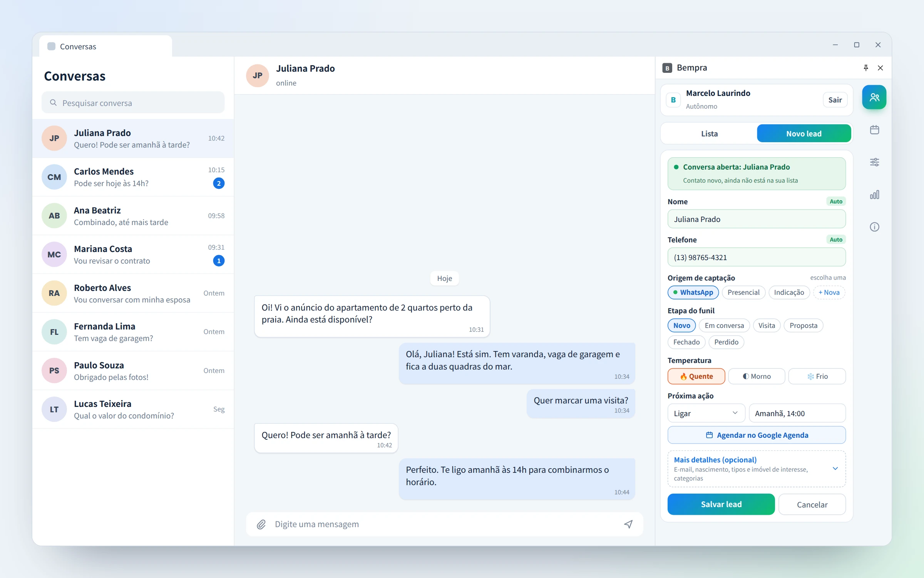Set funnel stage to Visita
The width and height of the screenshot is (924, 578).
(767, 326)
